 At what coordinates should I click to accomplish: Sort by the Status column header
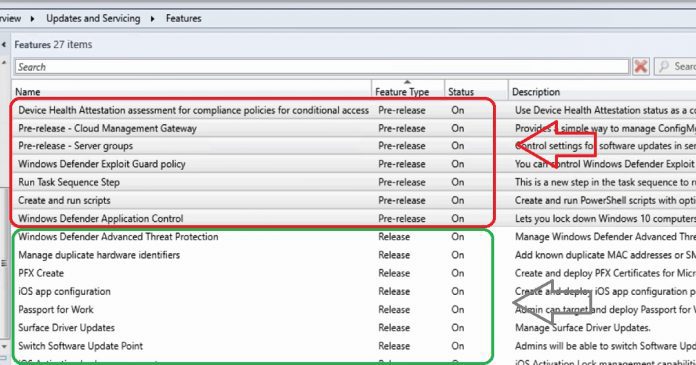tap(476, 91)
